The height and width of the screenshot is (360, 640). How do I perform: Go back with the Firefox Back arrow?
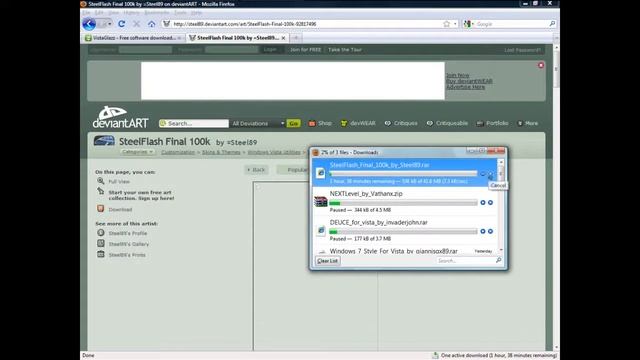point(89,24)
